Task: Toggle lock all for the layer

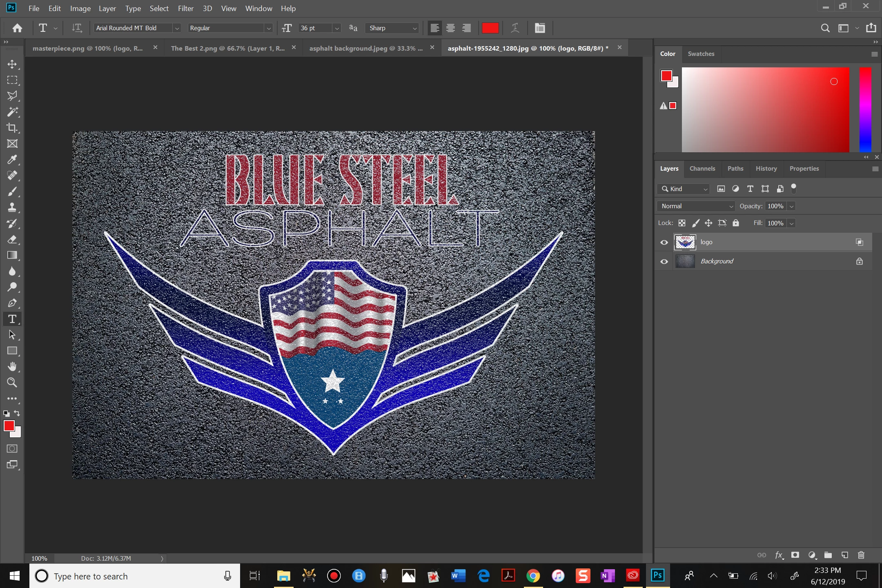Action: click(735, 223)
